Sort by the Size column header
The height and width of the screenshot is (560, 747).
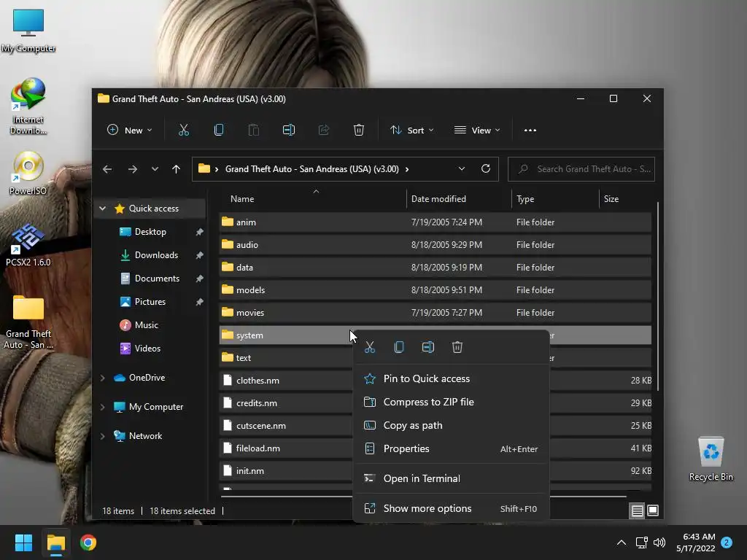click(625, 199)
